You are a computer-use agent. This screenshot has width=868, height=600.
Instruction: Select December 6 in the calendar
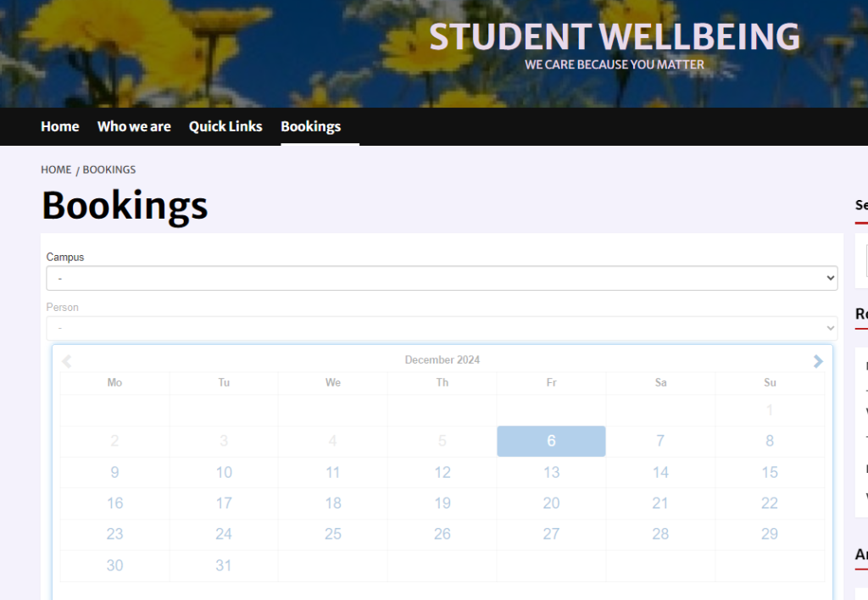click(x=551, y=442)
